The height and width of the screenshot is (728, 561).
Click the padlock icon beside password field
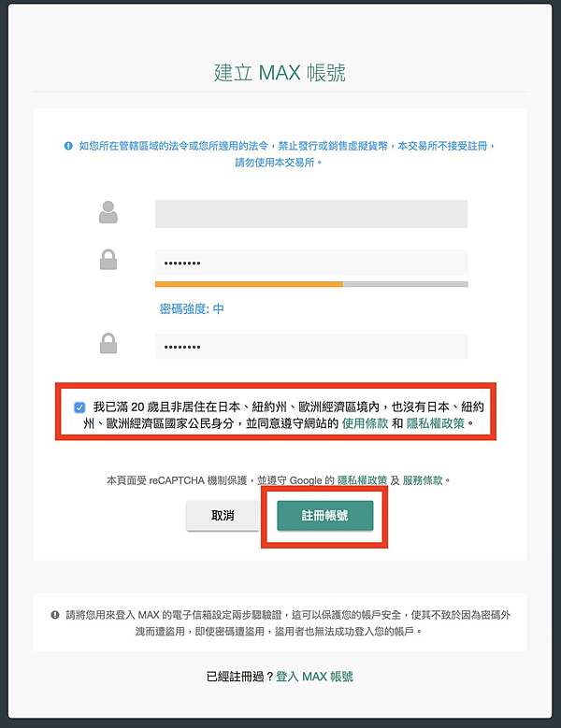point(108,260)
